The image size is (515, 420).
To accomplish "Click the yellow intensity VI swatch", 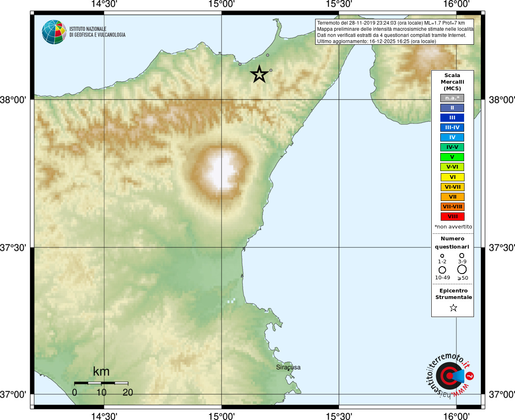I will [453, 177].
